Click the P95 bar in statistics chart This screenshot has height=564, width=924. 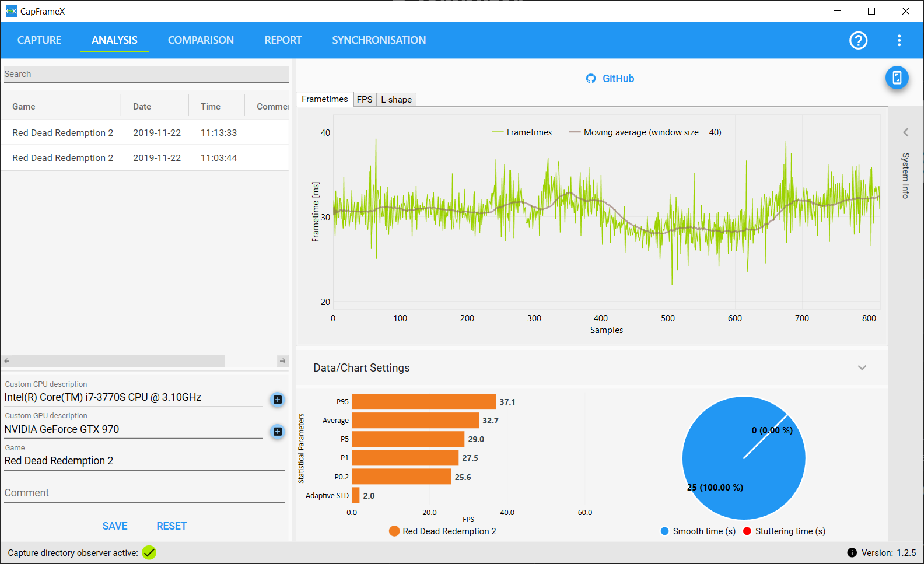coord(423,402)
